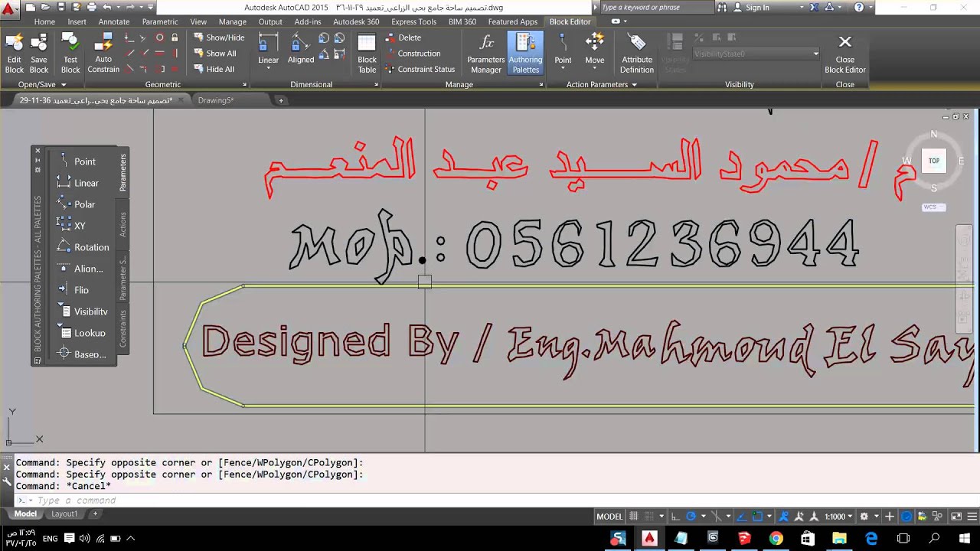Click the keyword search box
980x551 pixels.
click(656, 8)
